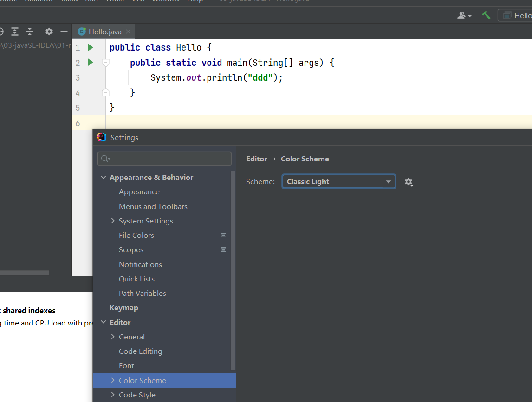This screenshot has width=532, height=402.
Task: Open the user account dropdown in the toolbar
Action: click(x=465, y=15)
